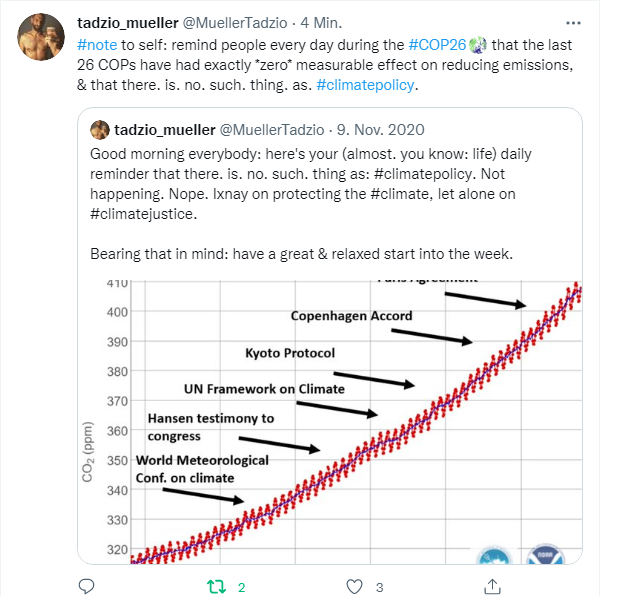Like the tweet with the heart icon
622x596 pixels.
351,586
